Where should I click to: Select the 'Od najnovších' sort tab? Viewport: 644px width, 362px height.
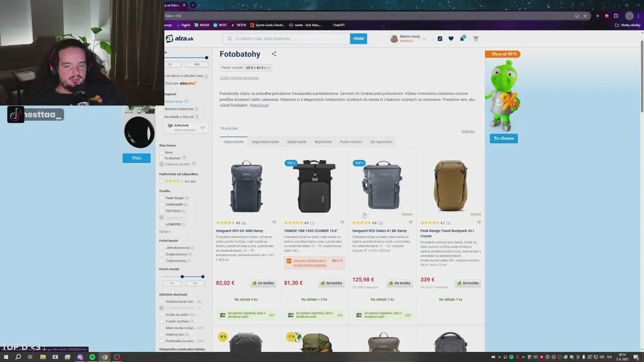(x=381, y=142)
